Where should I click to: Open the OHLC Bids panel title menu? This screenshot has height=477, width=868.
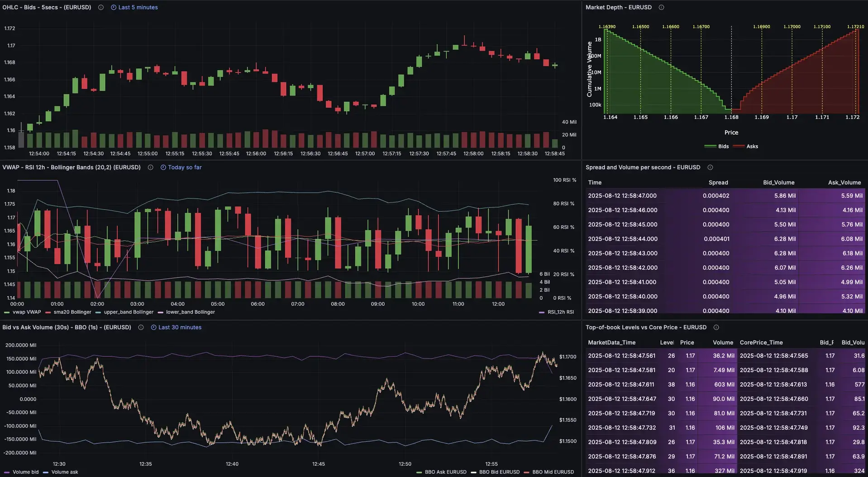[46, 7]
